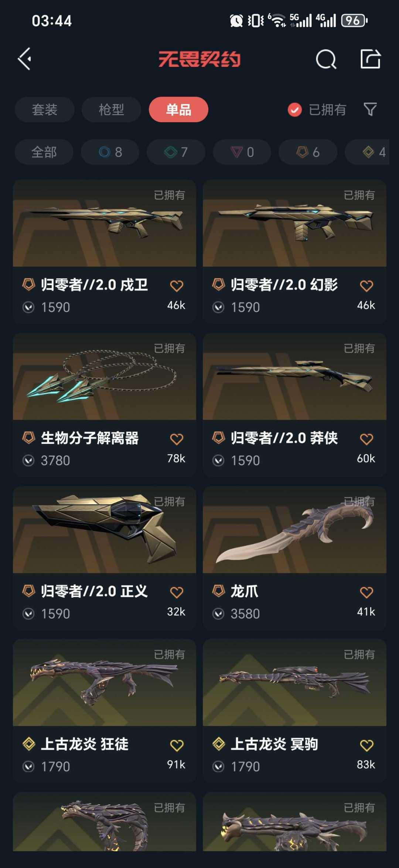Filter by orange tier showing 6
Screen dimensions: 399x868
coord(308,152)
